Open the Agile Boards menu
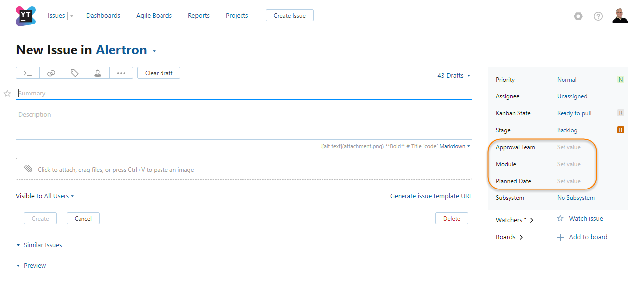Image resolution: width=644 pixels, height=284 pixels. click(x=154, y=16)
